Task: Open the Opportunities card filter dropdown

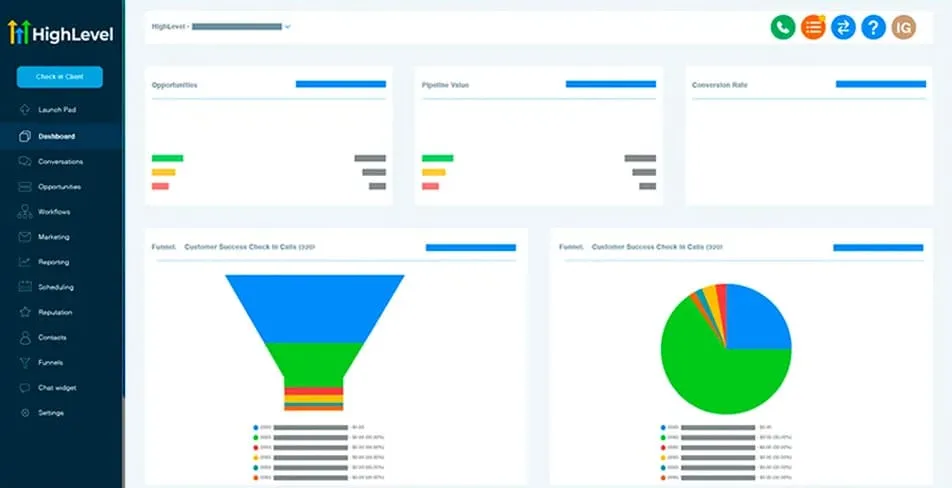Action: [340, 84]
